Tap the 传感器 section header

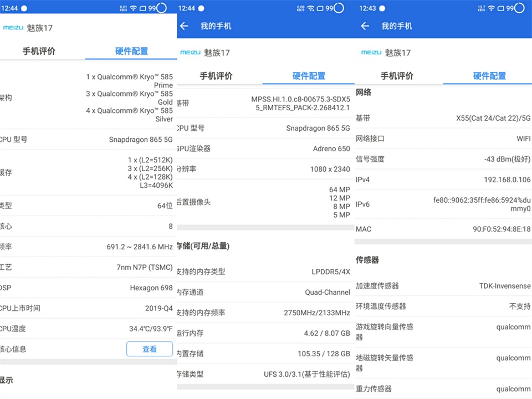click(367, 260)
